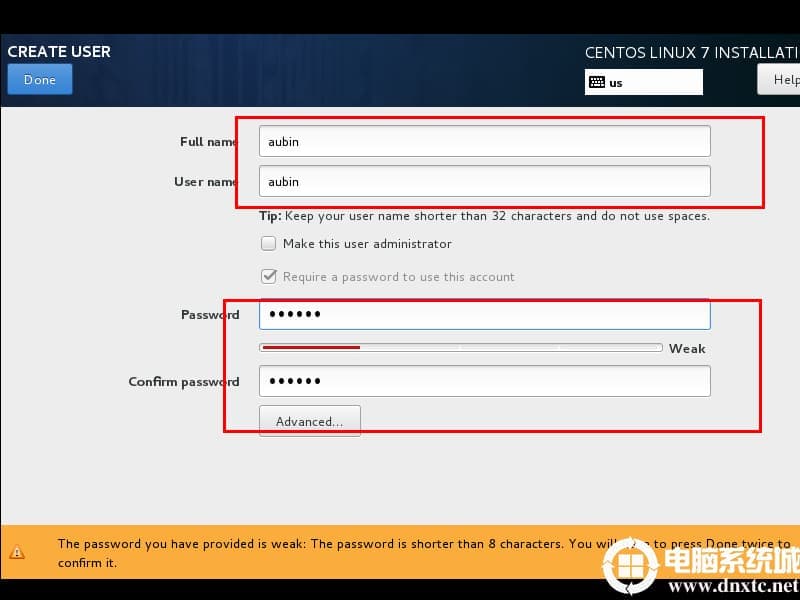Toggle Require a password to use this account
The image size is (800, 600).
pos(268,277)
